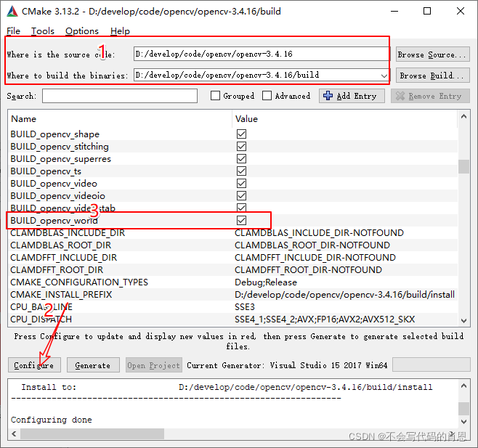
Task: Click the CMake logo icon in title bar
Action: pyautogui.click(x=12, y=12)
